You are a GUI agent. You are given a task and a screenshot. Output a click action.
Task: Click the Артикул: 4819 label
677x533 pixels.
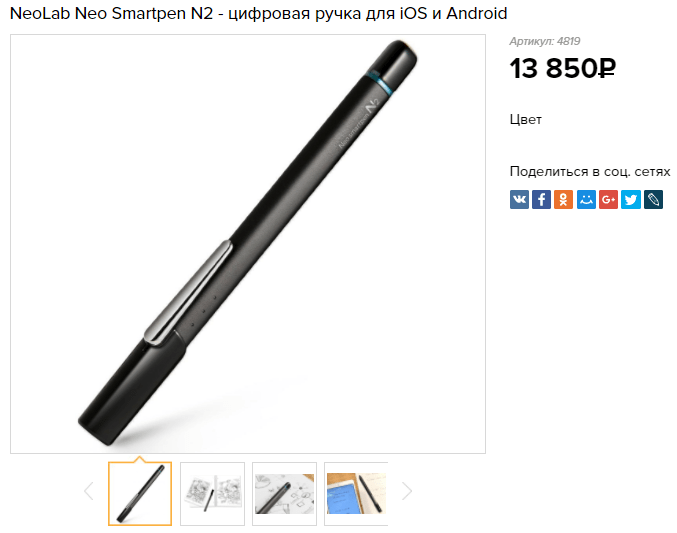point(545,41)
